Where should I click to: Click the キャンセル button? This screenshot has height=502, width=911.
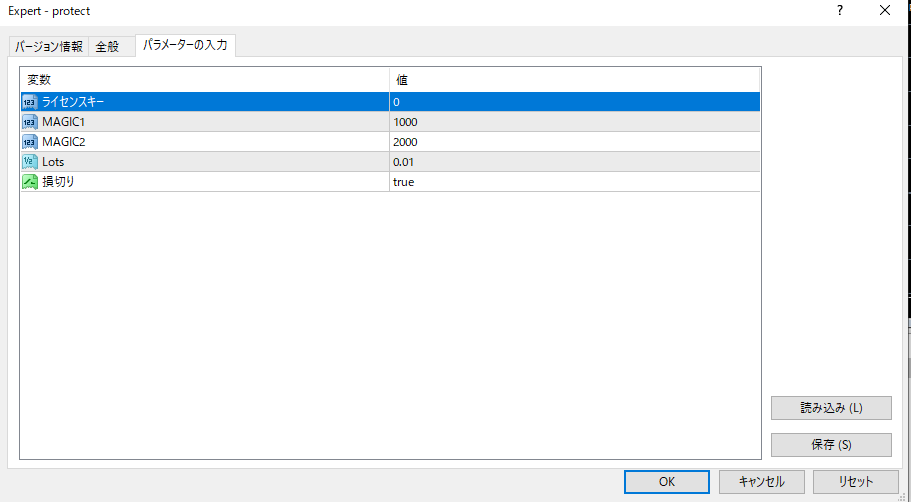[762, 482]
